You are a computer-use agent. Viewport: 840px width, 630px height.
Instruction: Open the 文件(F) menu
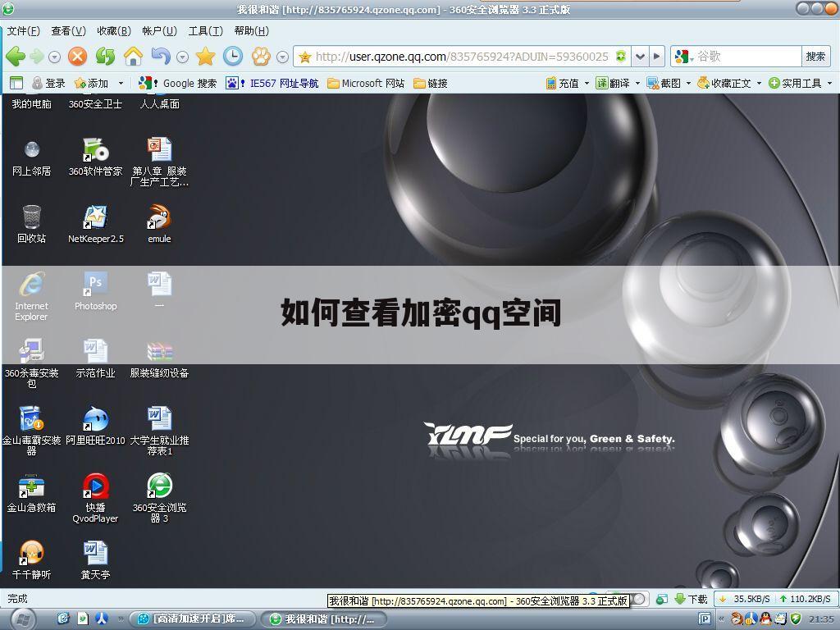[24, 31]
